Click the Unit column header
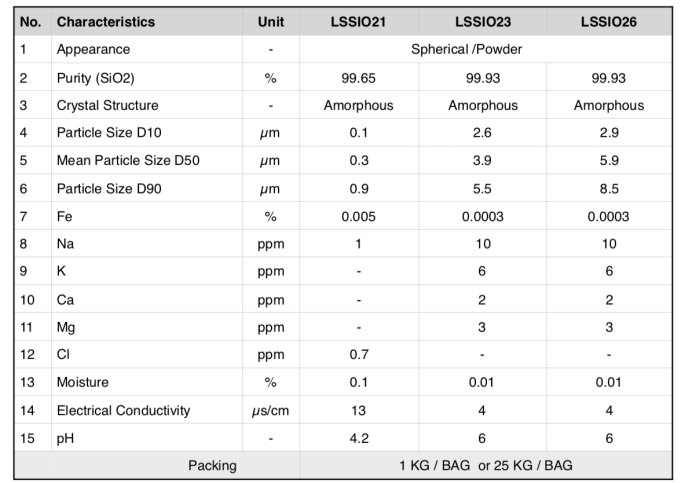This screenshot has height=483, width=681. point(270,21)
